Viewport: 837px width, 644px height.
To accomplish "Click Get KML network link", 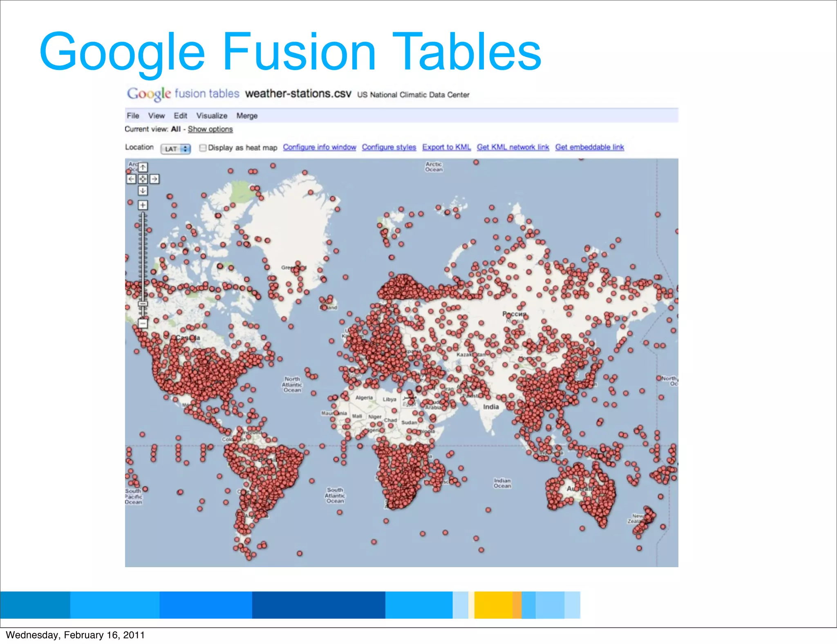I will click(513, 147).
